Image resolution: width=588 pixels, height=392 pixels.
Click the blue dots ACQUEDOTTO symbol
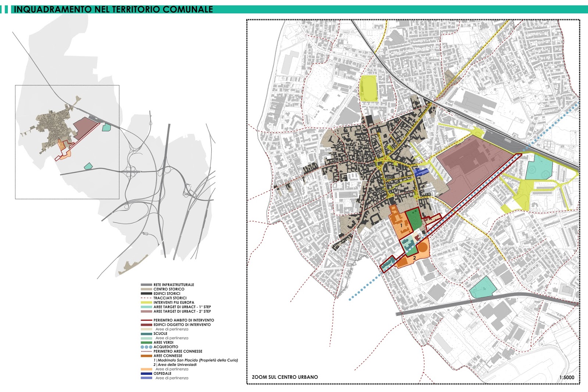coord(146,347)
